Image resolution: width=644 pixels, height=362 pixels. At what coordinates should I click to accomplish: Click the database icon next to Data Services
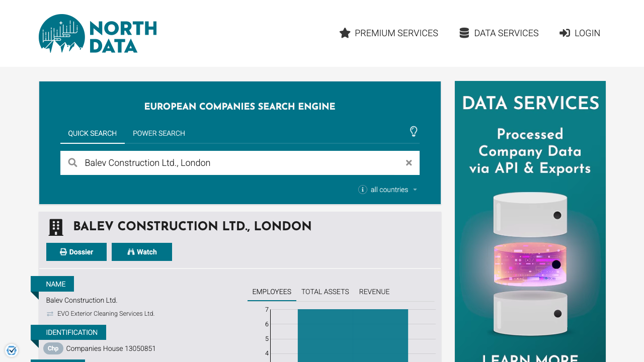pos(463,32)
